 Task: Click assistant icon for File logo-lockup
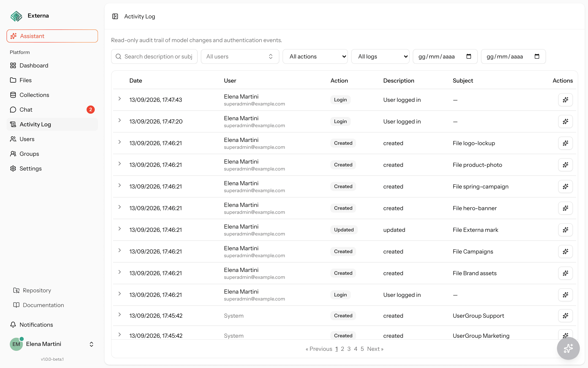tap(565, 143)
